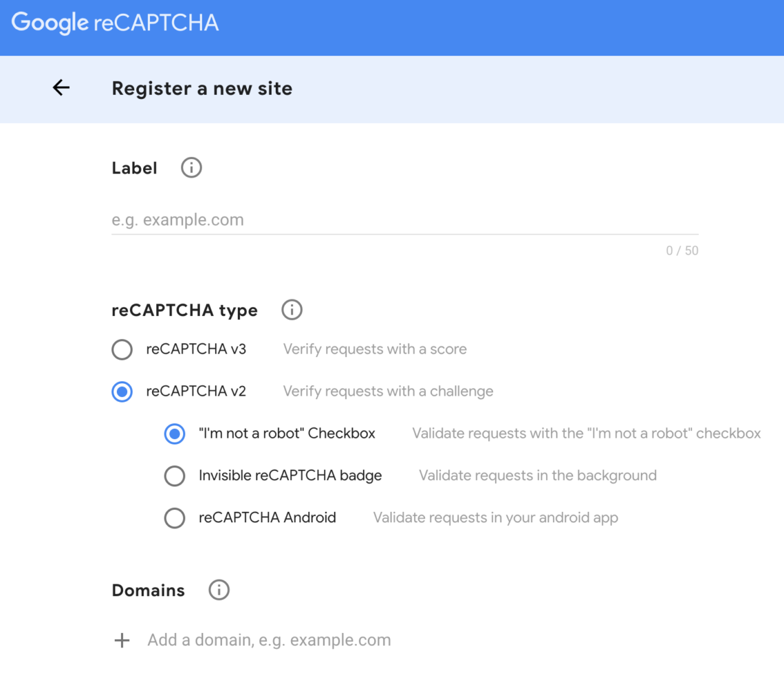Open the reCAPTCHA type info icon
Screen dimensions: 784x673
(x=291, y=310)
